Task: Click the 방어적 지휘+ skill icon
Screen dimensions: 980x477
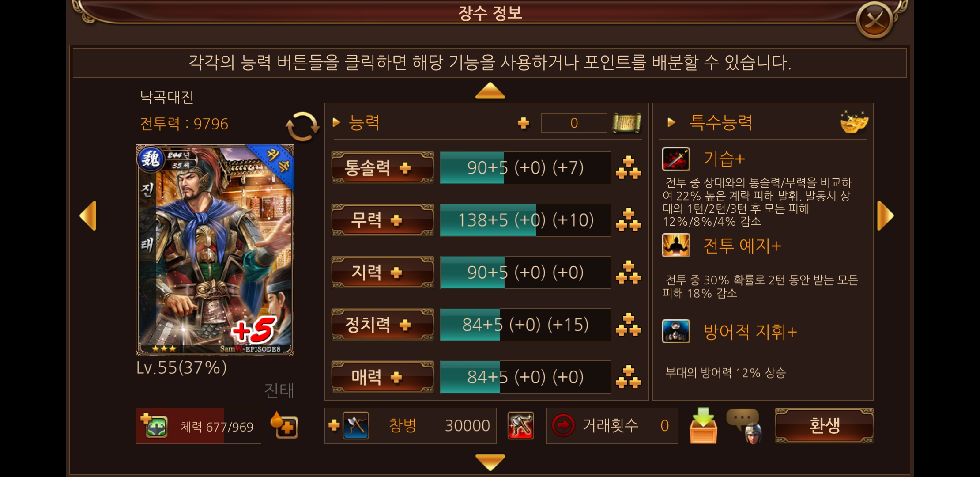Action: 675,331
